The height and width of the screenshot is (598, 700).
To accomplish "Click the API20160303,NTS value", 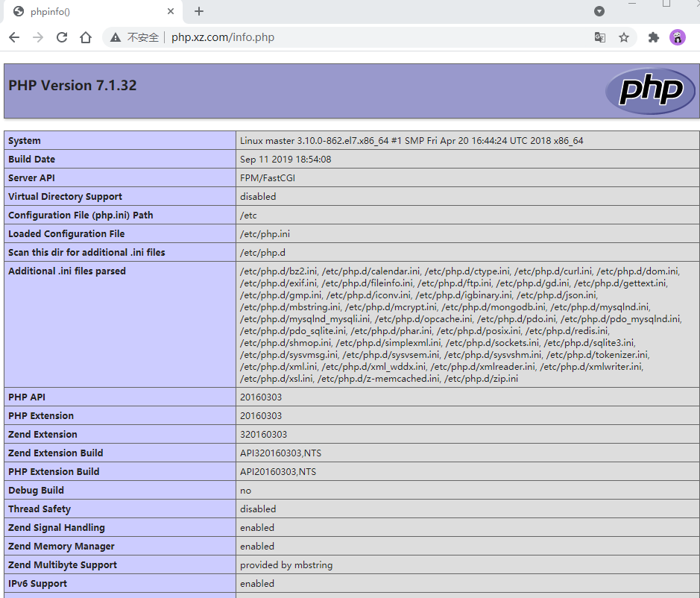I will [x=278, y=472].
